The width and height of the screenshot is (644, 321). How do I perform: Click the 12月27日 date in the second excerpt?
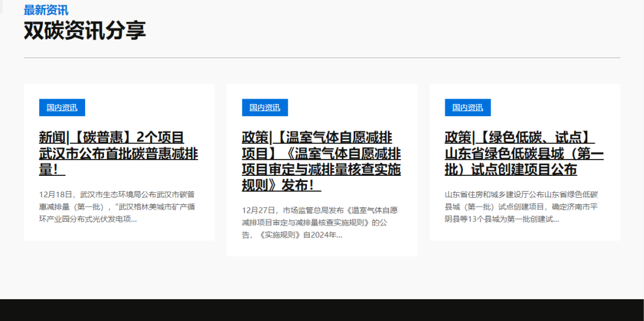(x=259, y=210)
